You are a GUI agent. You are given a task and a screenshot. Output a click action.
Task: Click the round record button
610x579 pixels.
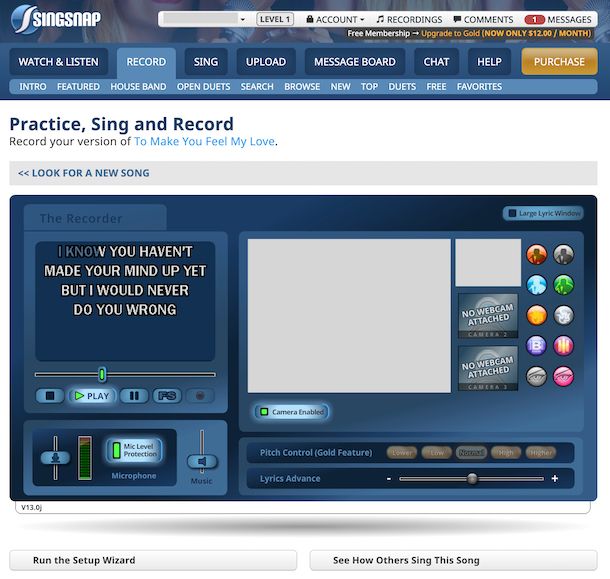click(200, 396)
